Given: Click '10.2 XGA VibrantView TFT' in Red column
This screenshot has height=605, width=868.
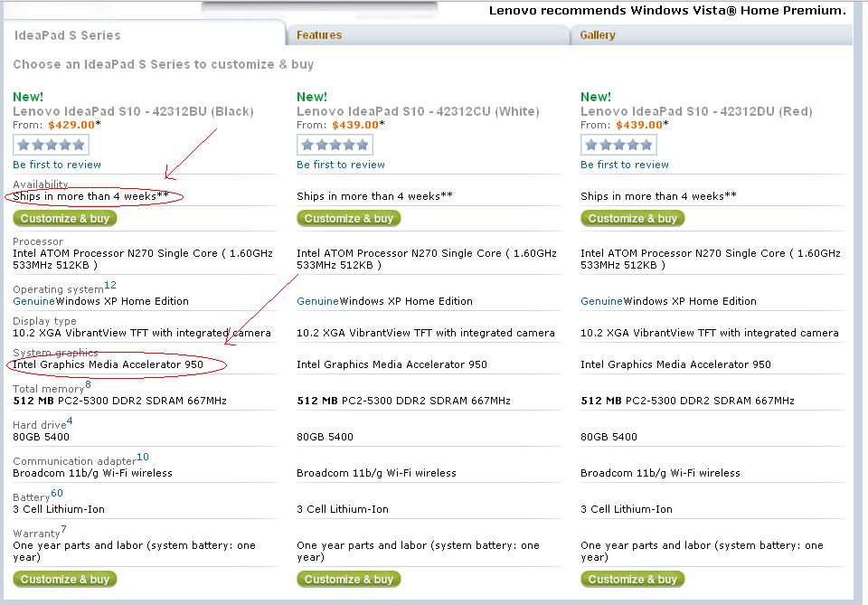Looking at the screenshot, I should pos(710,333).
